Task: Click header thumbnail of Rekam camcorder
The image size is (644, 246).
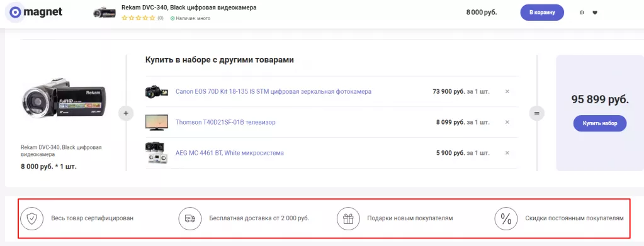Action: 105,13
